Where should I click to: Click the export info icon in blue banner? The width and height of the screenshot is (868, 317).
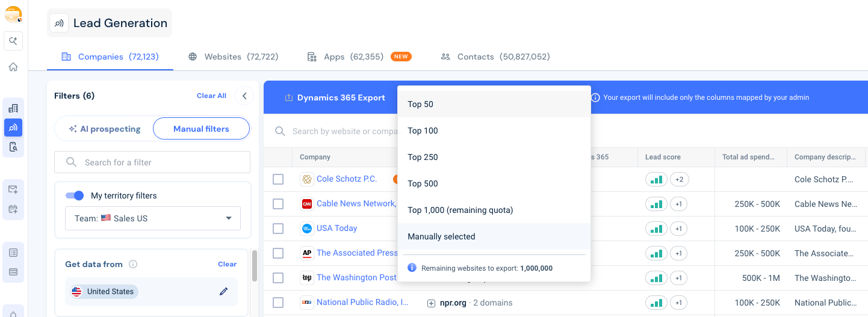click(595, 97)
